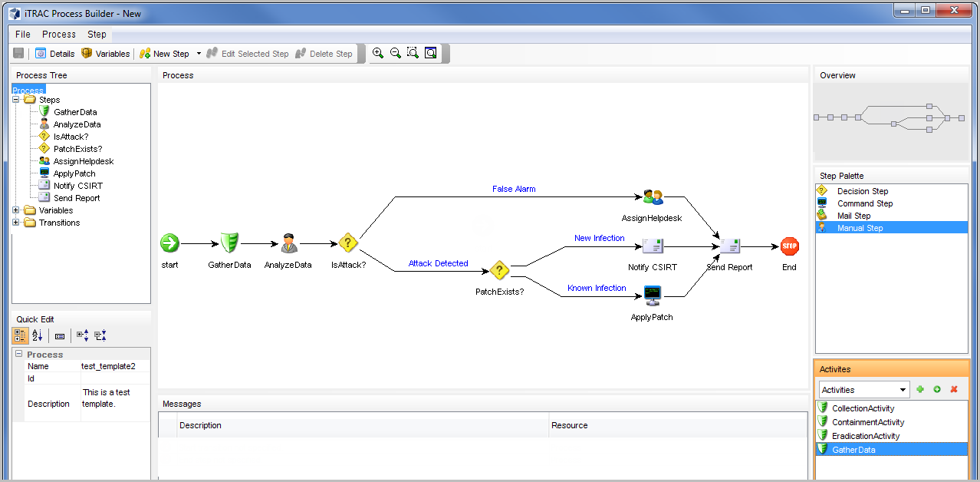Select the AssignHelpdesk node in the diagram
This screenshot has width=980, height=482.
tap(653, 198)
